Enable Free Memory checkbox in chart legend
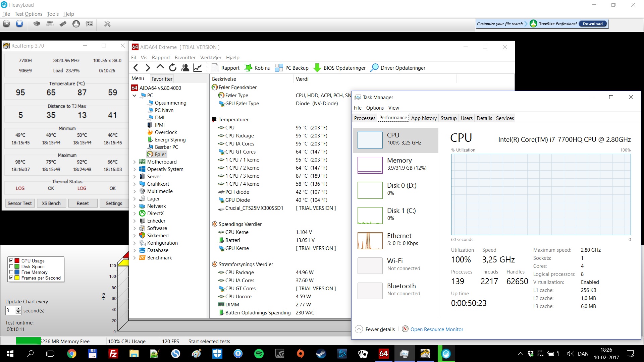This screenshot has height=362, width=644. [11, 272]
